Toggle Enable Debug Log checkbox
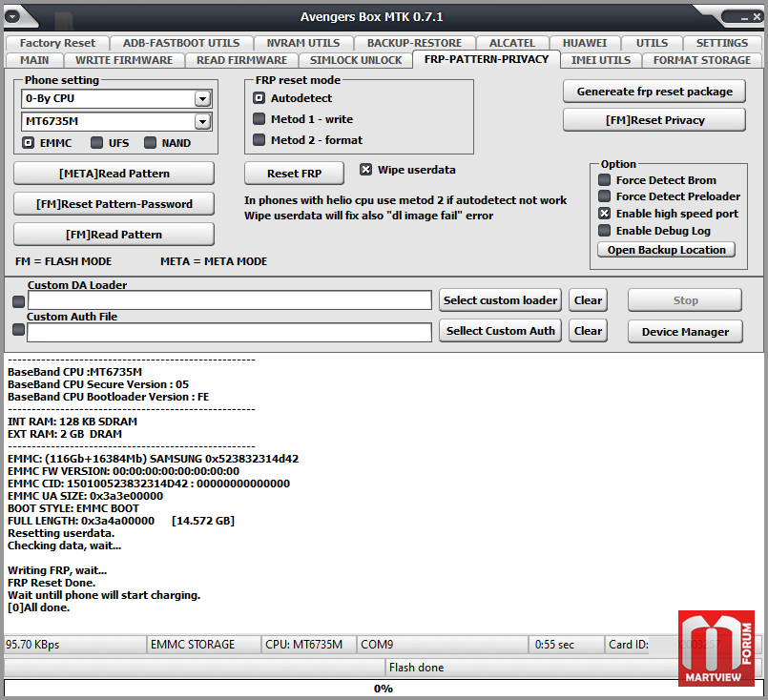This screenshot has height=700, width=768. (605, 231)
